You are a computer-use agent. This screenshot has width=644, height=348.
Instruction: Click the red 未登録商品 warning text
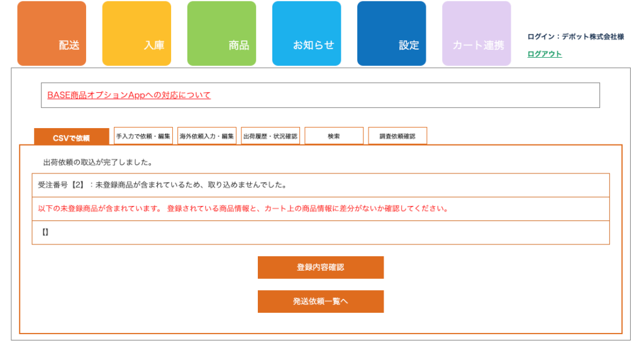[x=243, y=209]
